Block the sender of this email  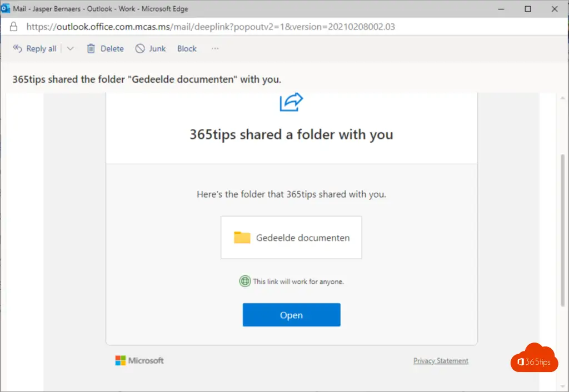[x=187, y=49]
